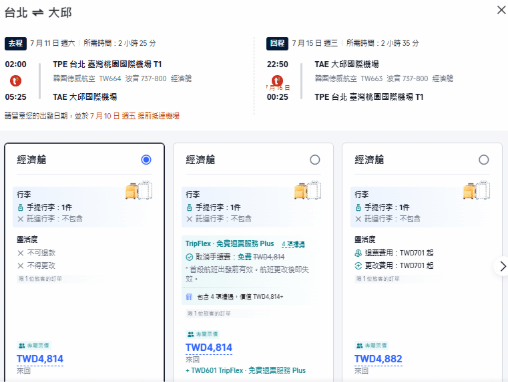The height and width of the screenshot is (382, 508).
Task: Click luggage illustration in first fare card
Action: [x=139, y=190]
